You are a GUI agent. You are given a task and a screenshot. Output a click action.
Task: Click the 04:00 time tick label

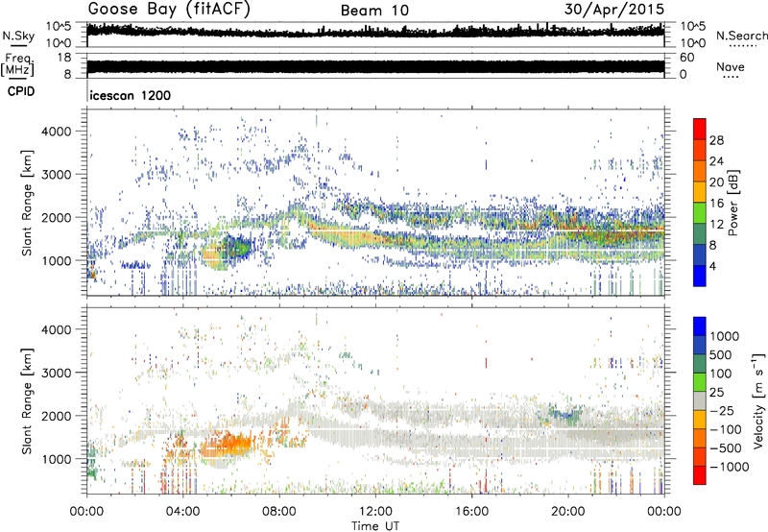(182, 512)
